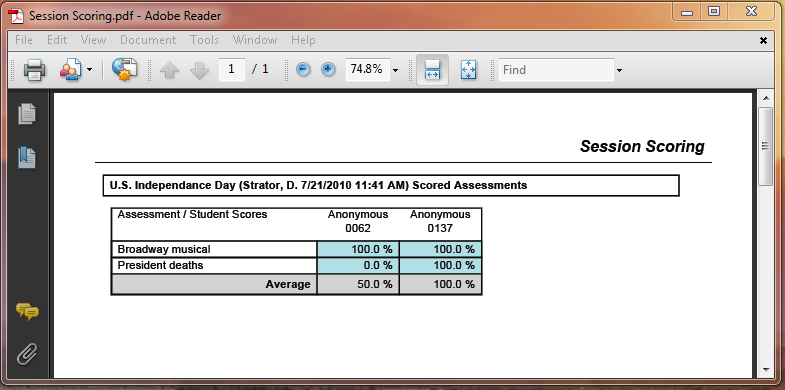Go to previous page arrow
The width and height of the screenshot is (785, 390).
click(x=169, y=71)
